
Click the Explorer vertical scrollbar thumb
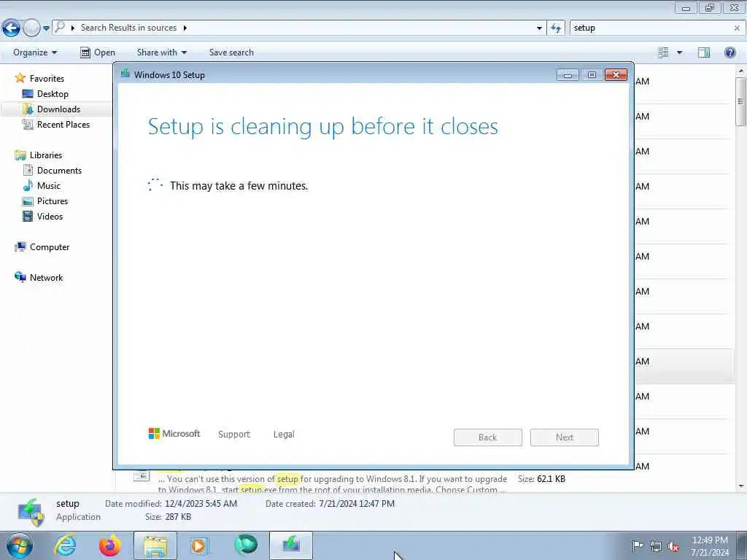click(740, 101)
